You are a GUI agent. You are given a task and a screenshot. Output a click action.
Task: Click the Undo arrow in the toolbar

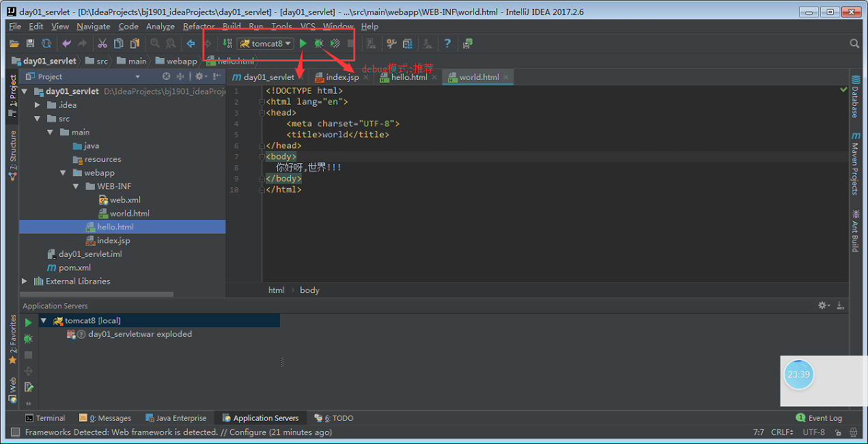(x=66, y=44)
